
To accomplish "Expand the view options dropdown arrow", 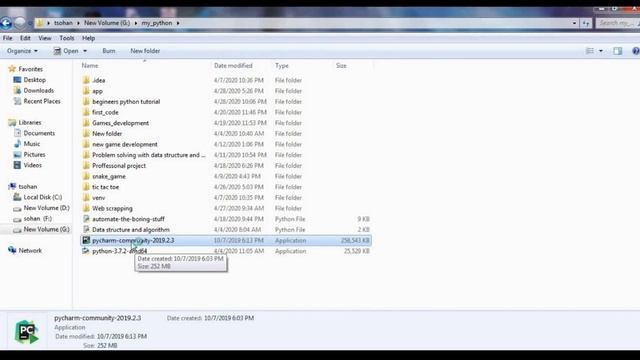I will (601, 51).
